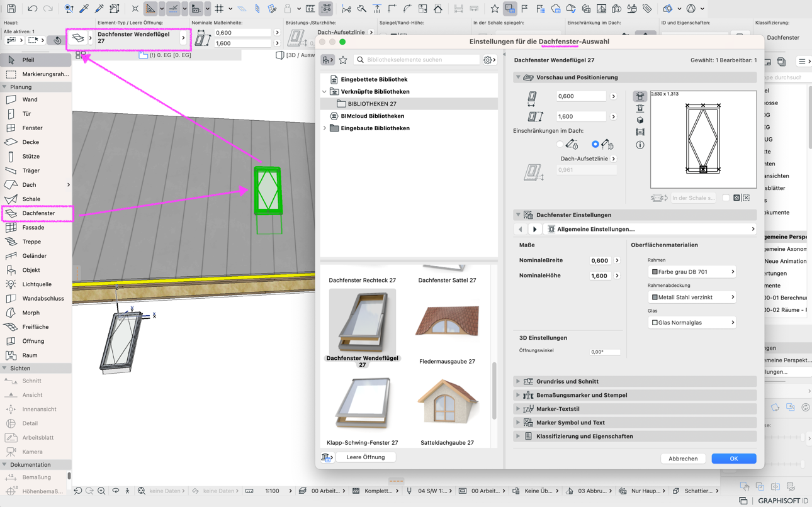Show info icon in preview panel
This screenshot has width=812, height=507.
640,145
